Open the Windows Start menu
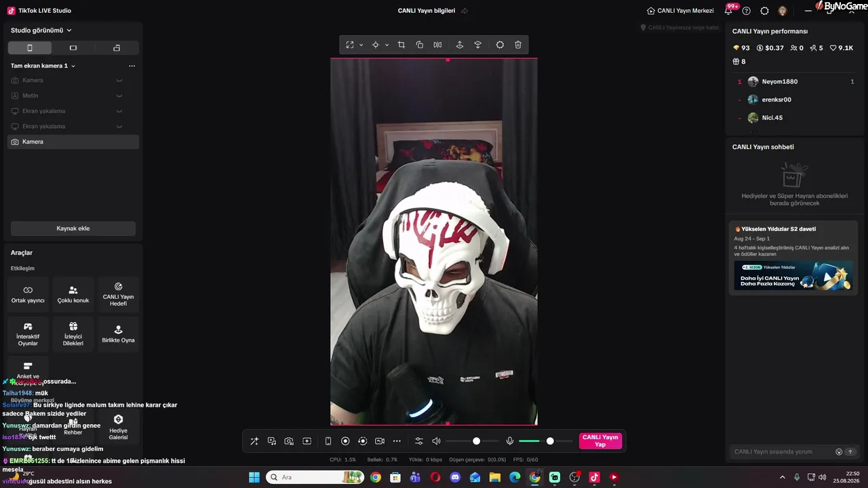The height and width of the screenshot is (488, 868). click(x=254, y=477)
